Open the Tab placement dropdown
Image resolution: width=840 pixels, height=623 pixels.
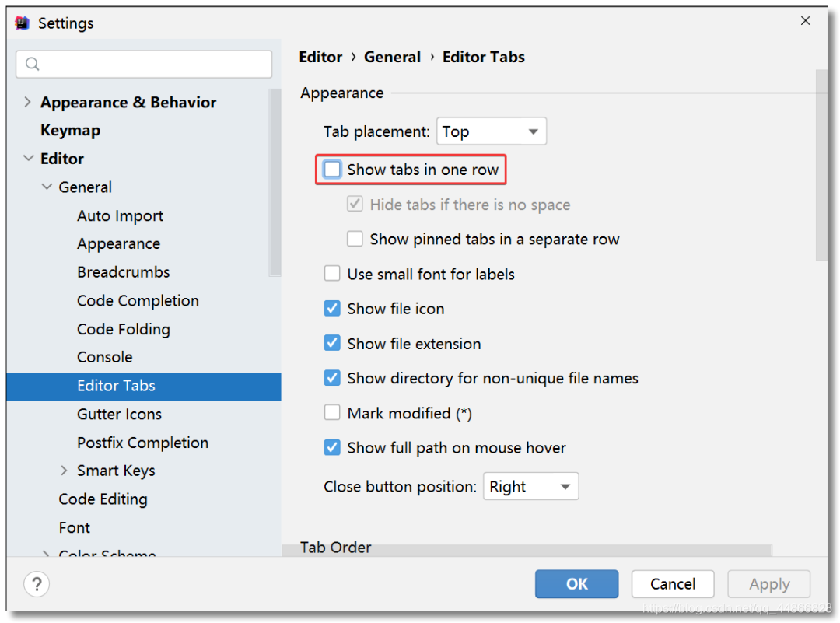click(492, 131)
